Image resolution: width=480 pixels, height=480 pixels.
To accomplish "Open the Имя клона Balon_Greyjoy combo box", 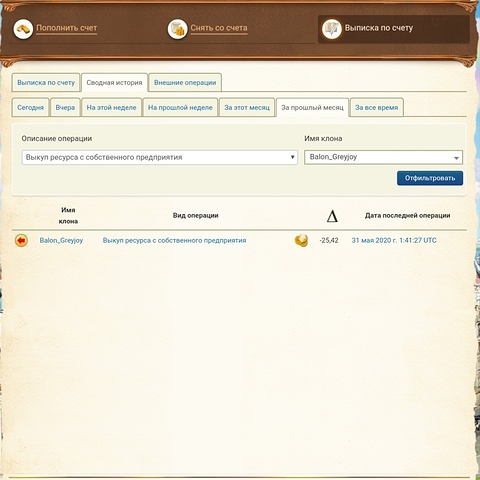I will [x=383, y=157].
